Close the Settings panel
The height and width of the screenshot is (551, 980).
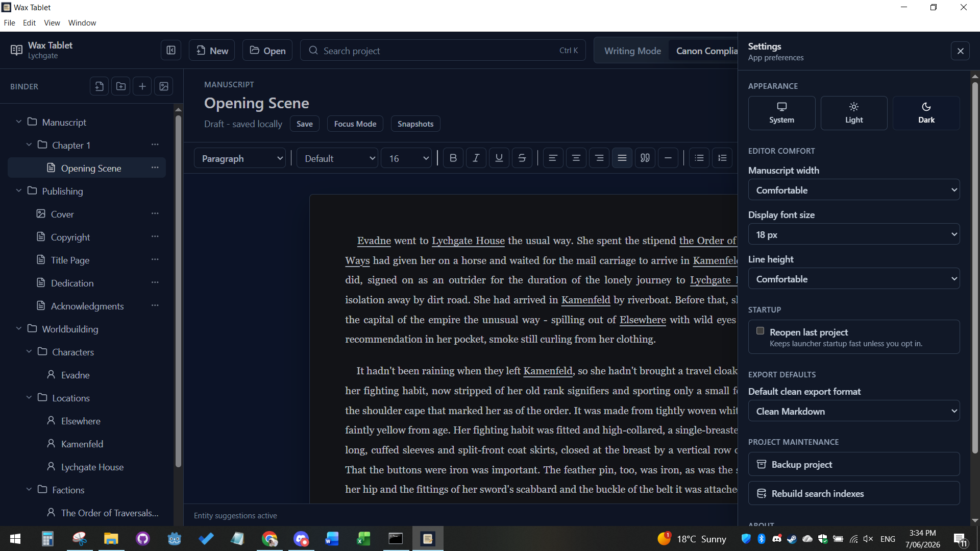tap(960, 51)
